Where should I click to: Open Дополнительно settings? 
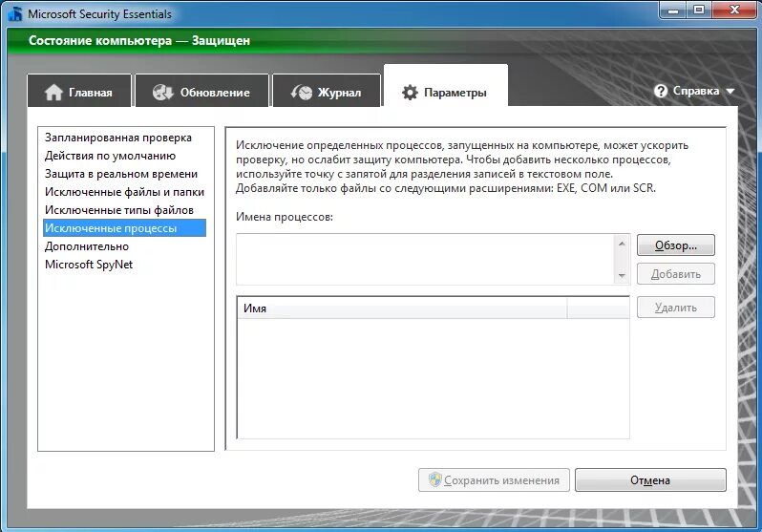pyautogui.click(x=124, y=246)
